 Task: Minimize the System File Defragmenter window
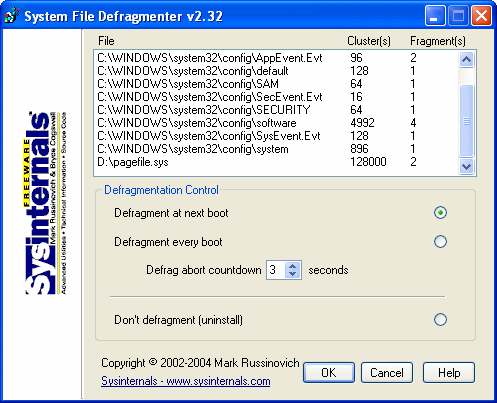(435, 16)
